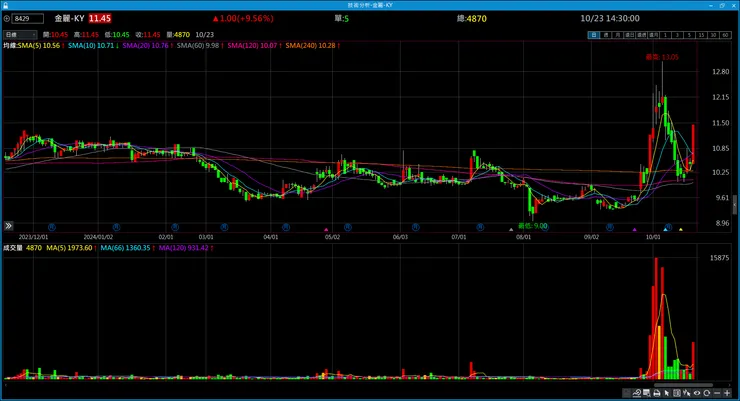Click the volume MA(120) 931.42 label
The height and width of the screenshot is (401, 740).
(x=184, y=248)
